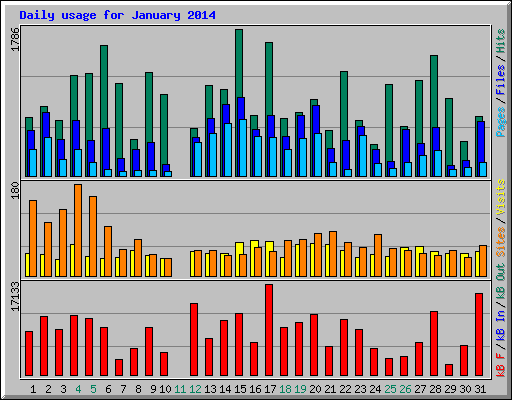Click green weekend day label 5
The height and width of the screenshot is (400, 512).
[93, 389]
